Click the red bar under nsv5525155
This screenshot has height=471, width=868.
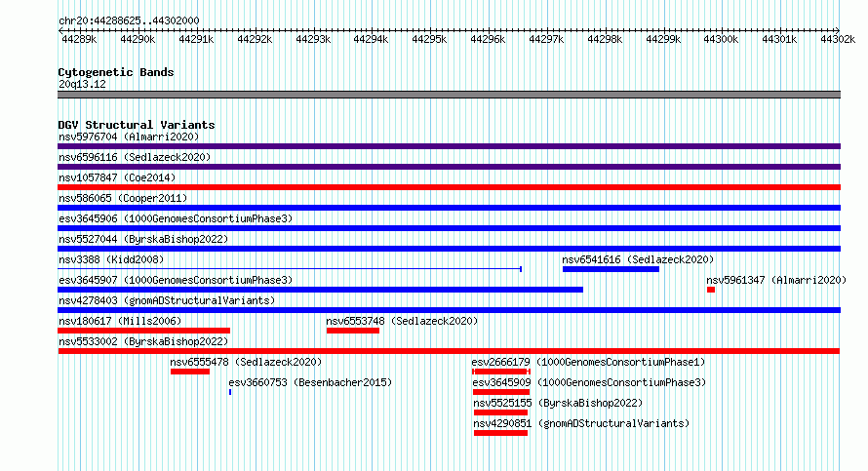point(500,412)
